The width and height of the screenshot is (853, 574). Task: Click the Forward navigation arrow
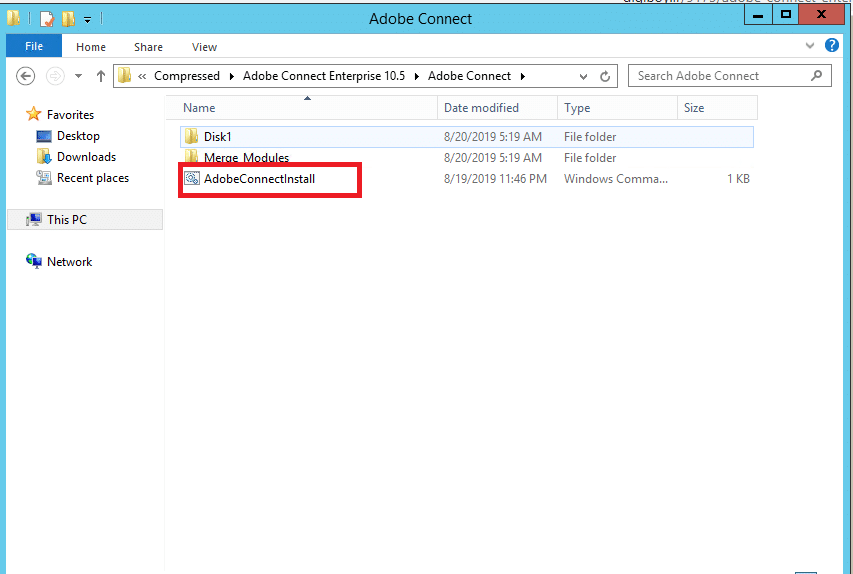[55, 76]
